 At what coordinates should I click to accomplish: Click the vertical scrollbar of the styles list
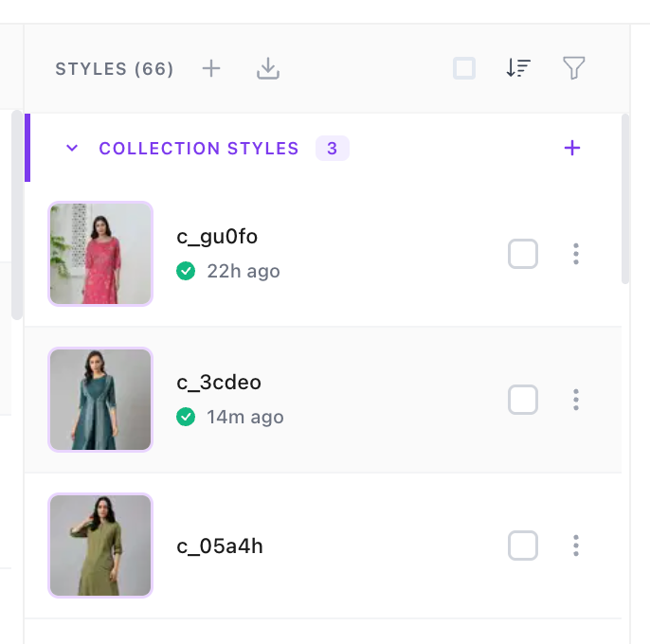click(x=625, y=199)
